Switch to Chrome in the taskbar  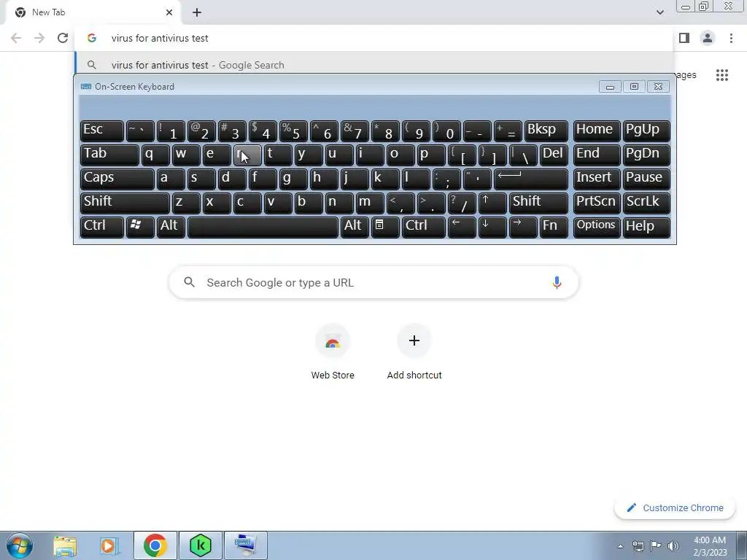155,545
